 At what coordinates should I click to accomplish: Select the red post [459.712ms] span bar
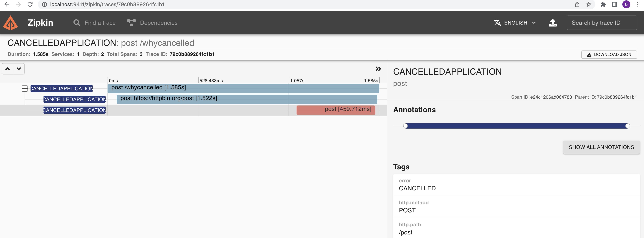(336, 110)
